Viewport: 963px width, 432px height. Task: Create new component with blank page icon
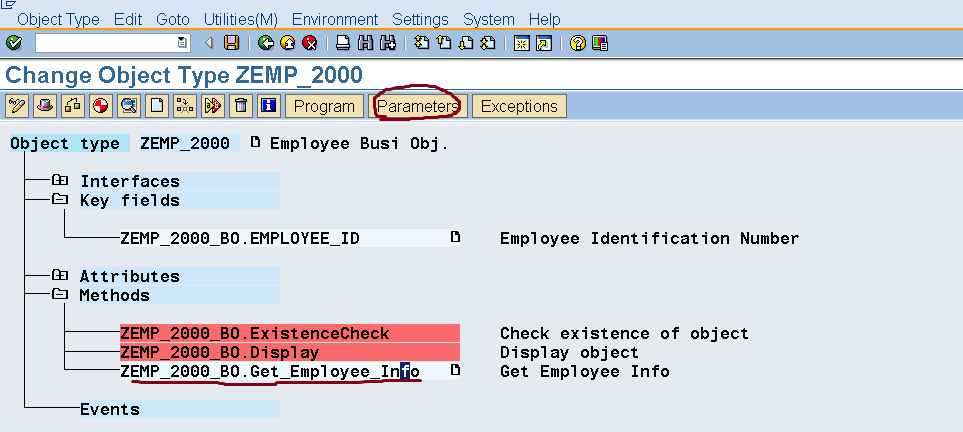(x=157, y=106)
